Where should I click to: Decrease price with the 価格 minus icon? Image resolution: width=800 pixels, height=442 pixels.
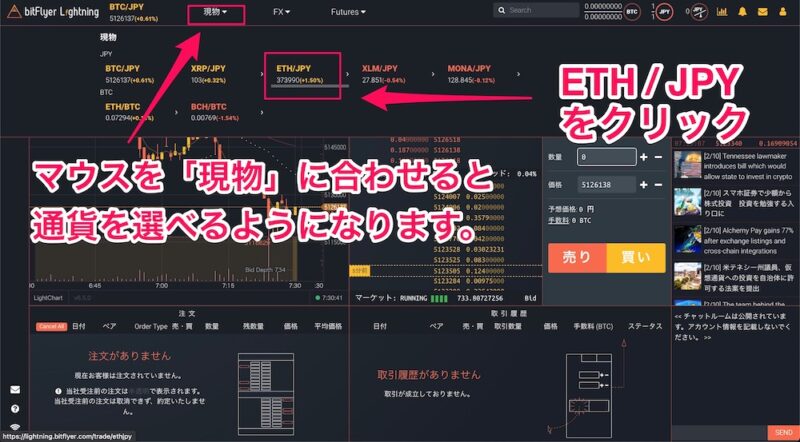click(658, 185)
